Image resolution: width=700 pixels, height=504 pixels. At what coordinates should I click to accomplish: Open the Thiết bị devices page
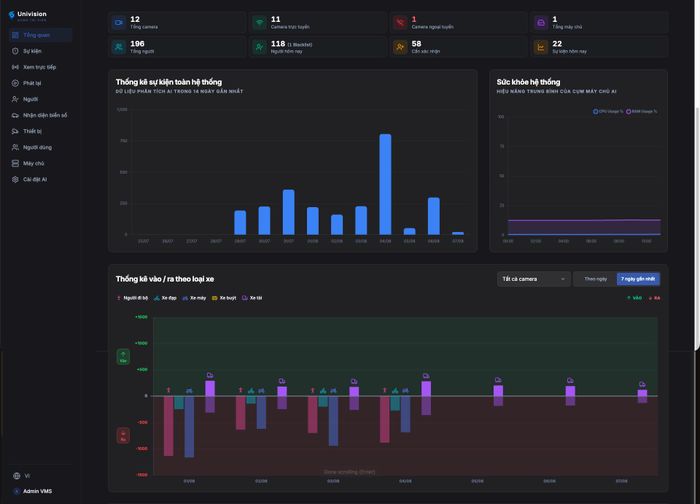click(x=40, y=131)
